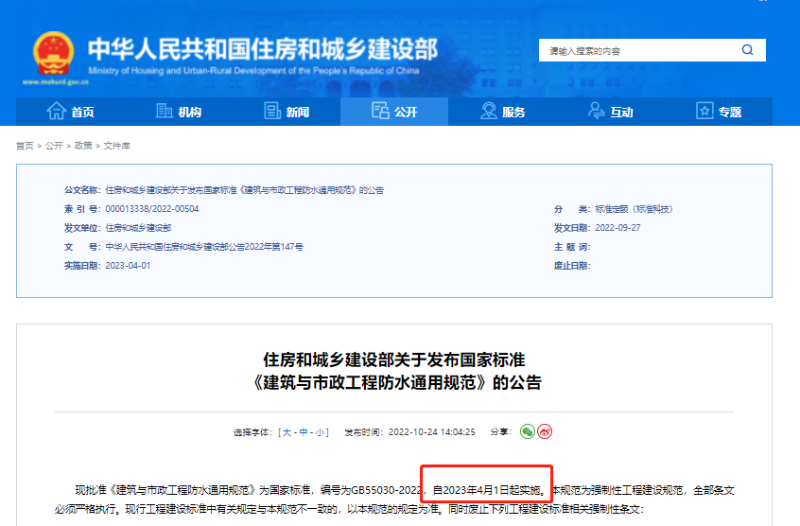Screen dimensions: 800x526
Task: Open the 机构 navigation item
Action: click(179, 112)
